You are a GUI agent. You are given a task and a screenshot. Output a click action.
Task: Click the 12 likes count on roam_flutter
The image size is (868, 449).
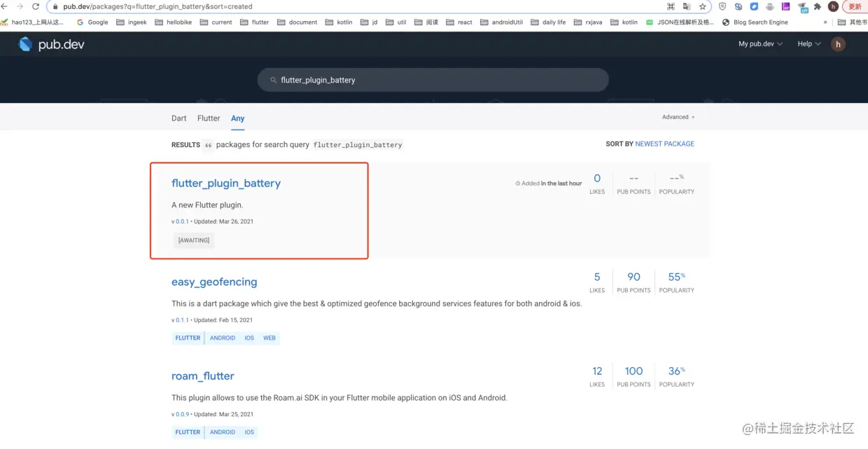pyautogui.click(x=597, y=371)
